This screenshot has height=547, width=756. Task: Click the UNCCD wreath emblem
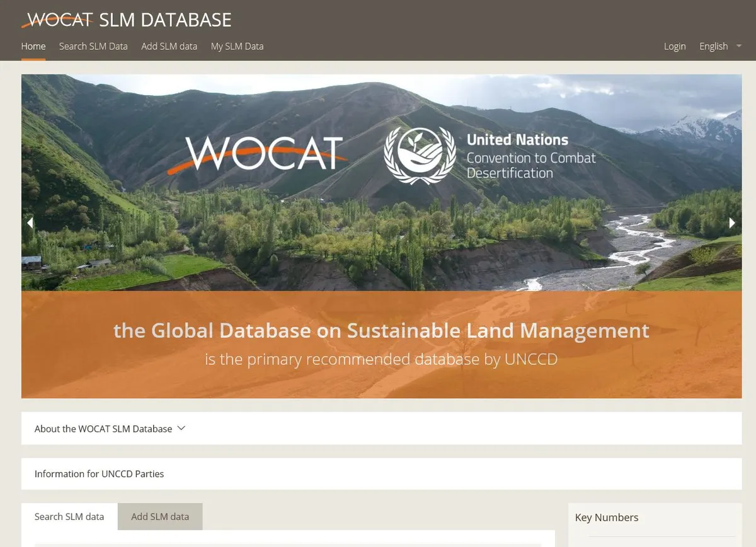[420, 155]
